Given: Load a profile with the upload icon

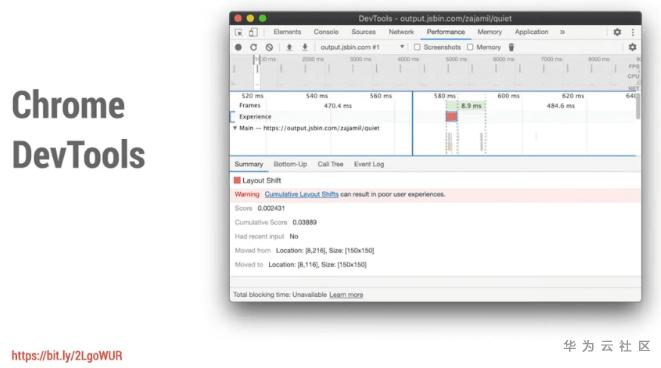Looking at the screenshot, I should [x=289, y=47].
